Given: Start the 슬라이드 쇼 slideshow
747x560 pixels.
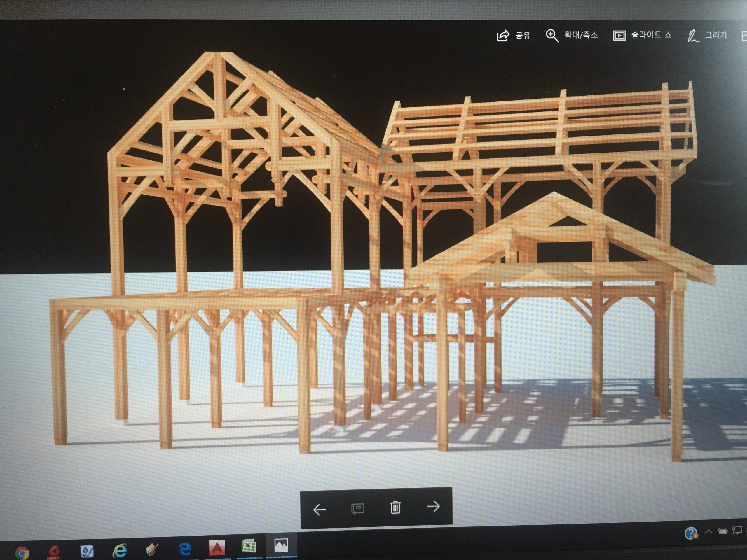Looking at the screenshot, I should [642, 35].
